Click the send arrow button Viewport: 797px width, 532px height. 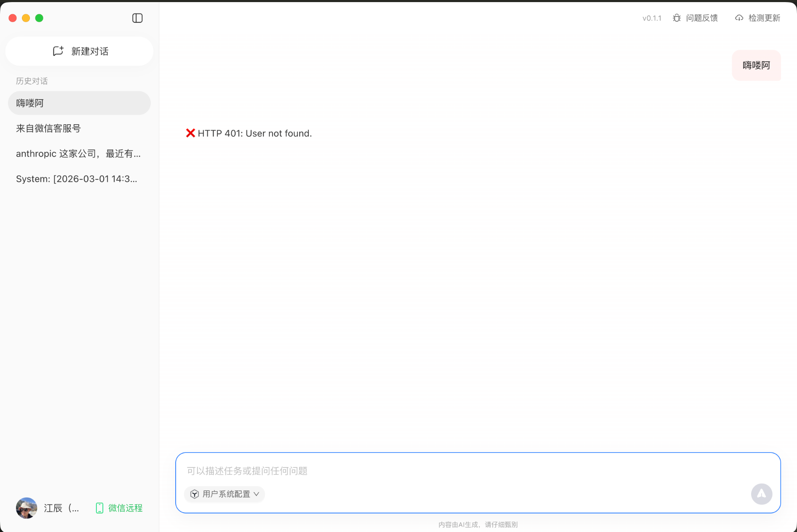click(761, 494)
